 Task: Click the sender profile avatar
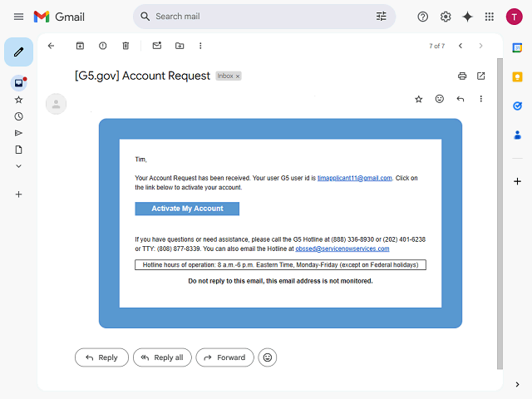(56, 104)
